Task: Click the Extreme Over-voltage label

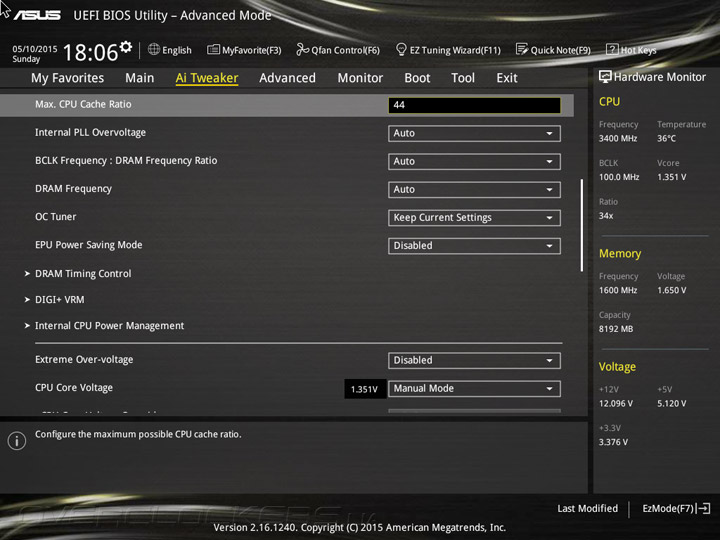Action: tap(84, 360)
